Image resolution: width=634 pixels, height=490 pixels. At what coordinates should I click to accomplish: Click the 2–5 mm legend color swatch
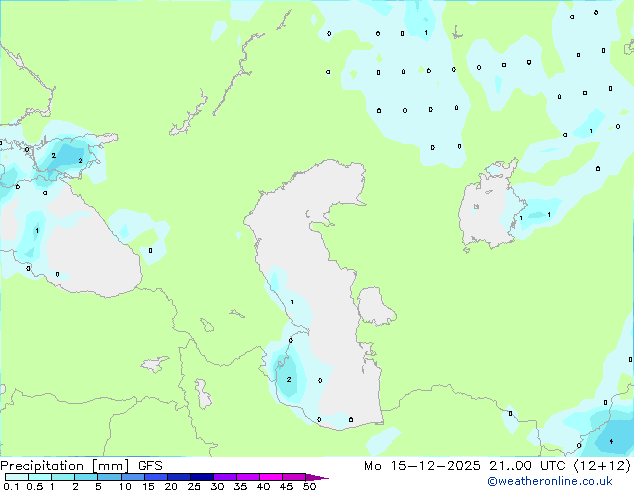(86, 477)
